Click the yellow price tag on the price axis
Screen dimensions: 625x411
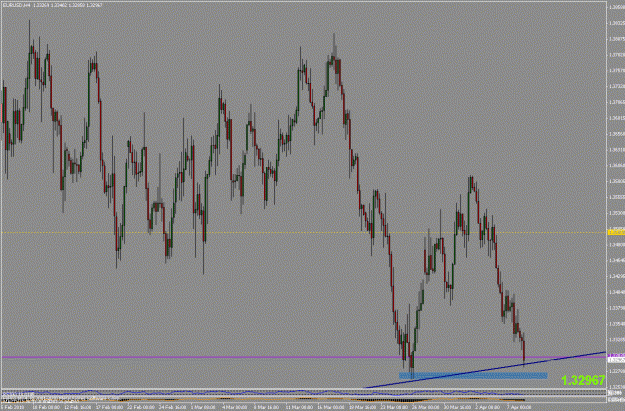pos(616,232)
